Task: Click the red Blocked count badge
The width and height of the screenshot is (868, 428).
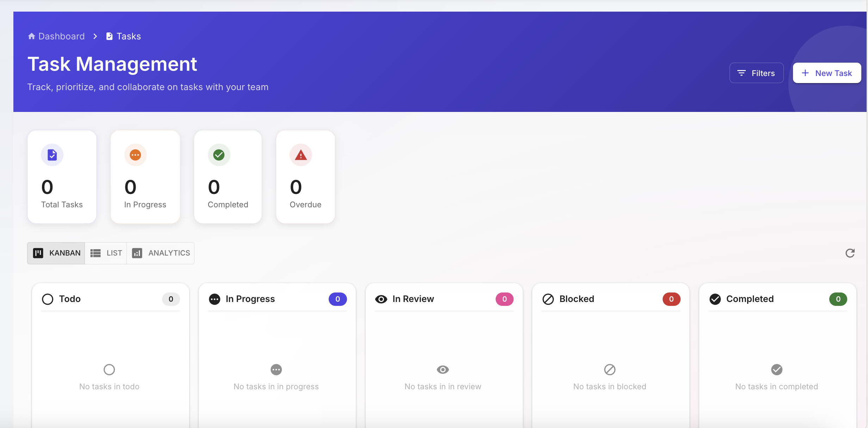Action: point(671,299)
